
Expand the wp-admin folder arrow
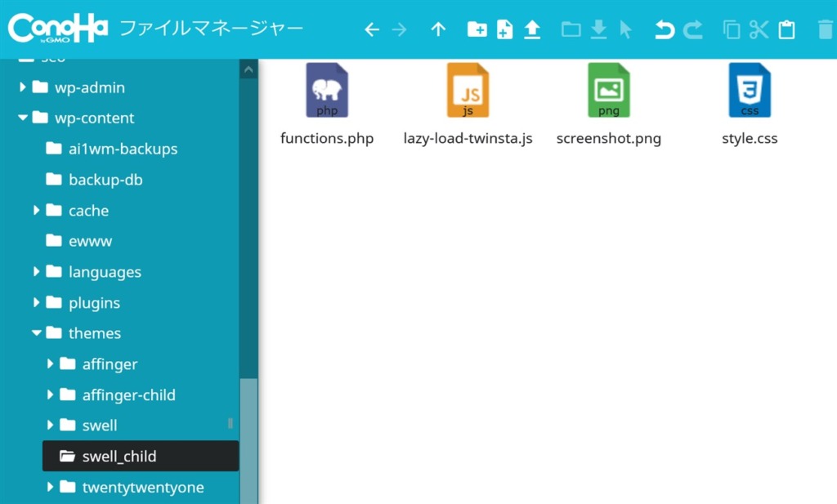(22, 87)
